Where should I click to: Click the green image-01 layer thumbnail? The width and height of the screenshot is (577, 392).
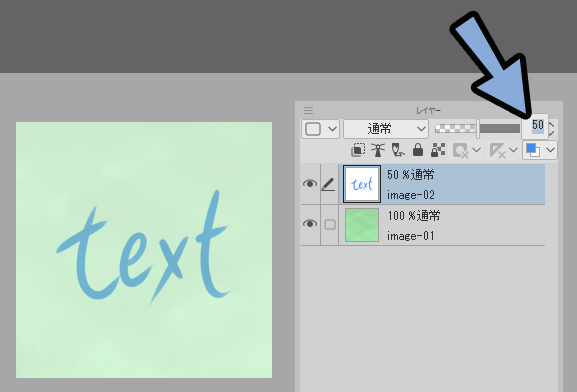(362, 225)
